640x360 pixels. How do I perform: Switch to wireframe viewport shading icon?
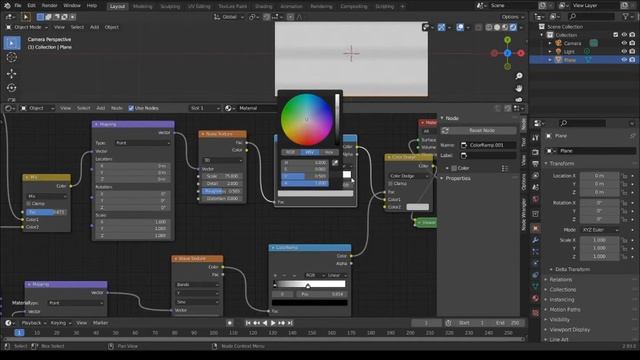(489, 27)
